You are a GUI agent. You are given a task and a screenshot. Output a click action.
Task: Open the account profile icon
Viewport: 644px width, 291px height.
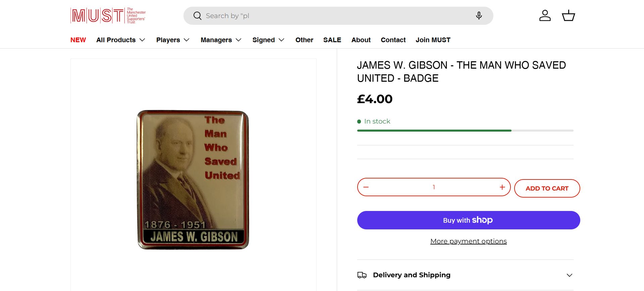click(x=545, y=16)
